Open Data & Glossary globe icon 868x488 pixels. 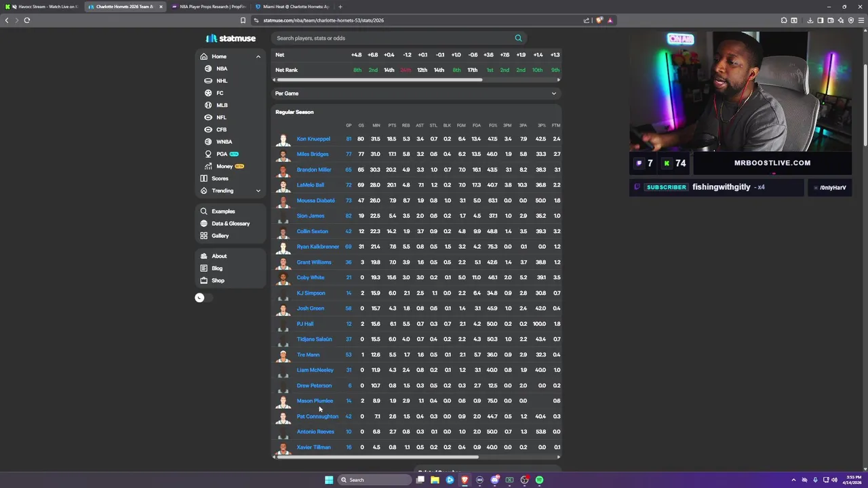coord(203,224)
